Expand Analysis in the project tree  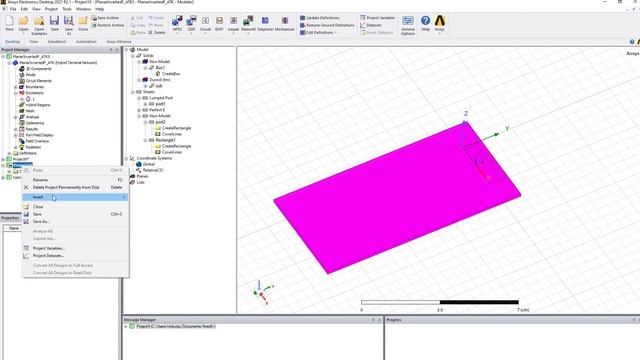(16, 117)
